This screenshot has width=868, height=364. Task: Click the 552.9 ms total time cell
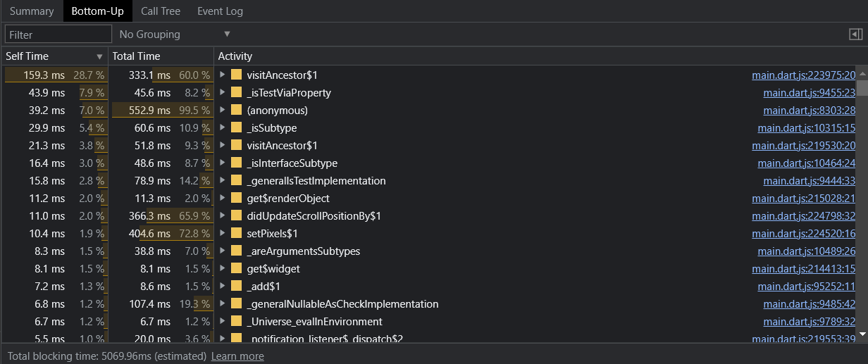pos(161,110)
